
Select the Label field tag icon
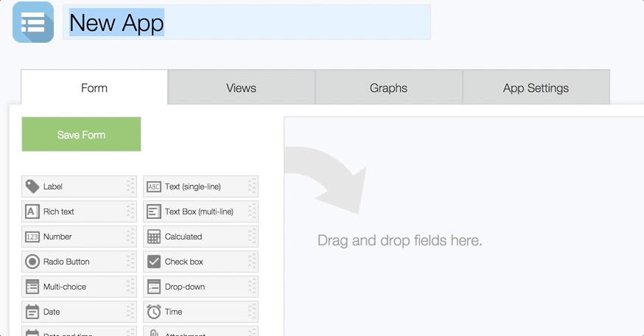tap(32, 186)
